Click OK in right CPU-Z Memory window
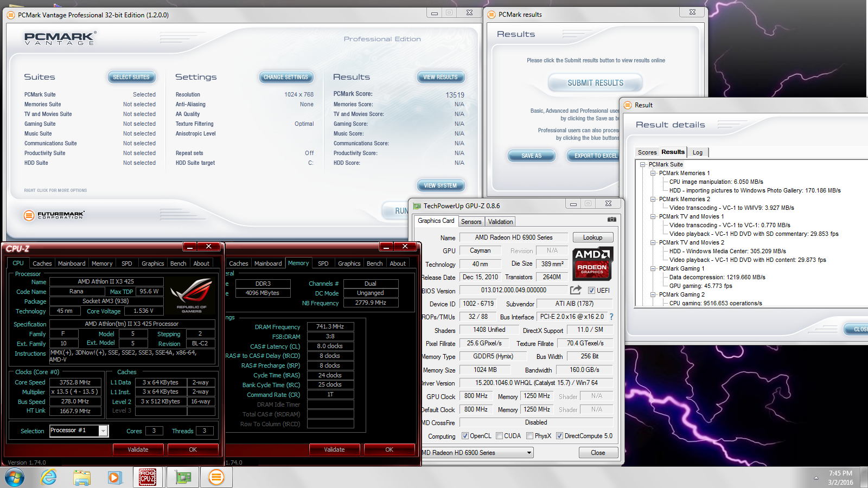This screenshot has height=488, width=868. tap(389, 450)
